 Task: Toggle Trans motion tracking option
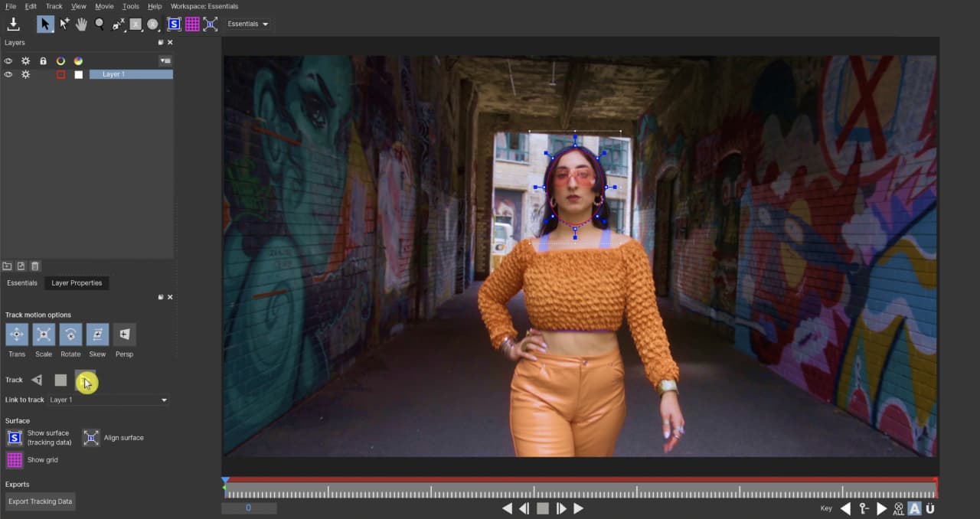17,335
